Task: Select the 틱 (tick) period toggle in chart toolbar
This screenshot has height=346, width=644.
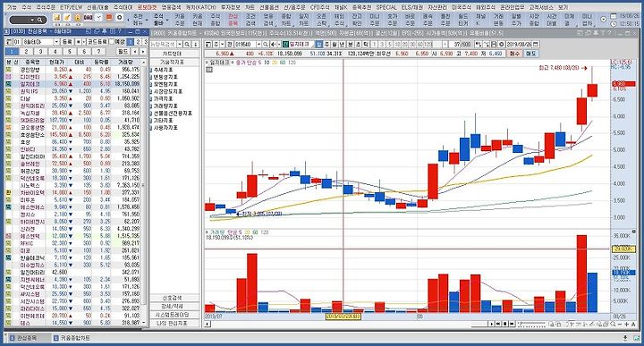Action: (x=366, y=44)
